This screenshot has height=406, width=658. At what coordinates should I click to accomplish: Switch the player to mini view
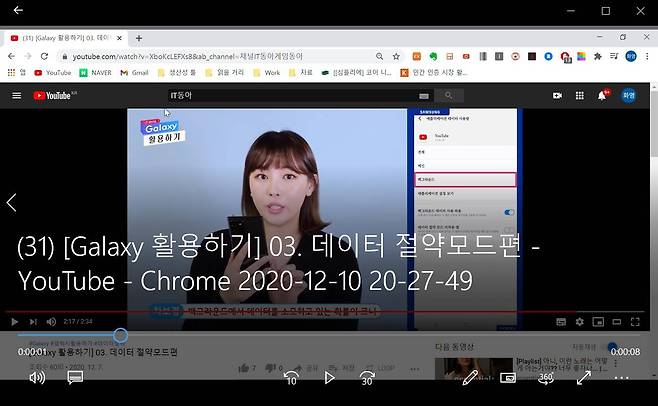[x=508, y=378]
